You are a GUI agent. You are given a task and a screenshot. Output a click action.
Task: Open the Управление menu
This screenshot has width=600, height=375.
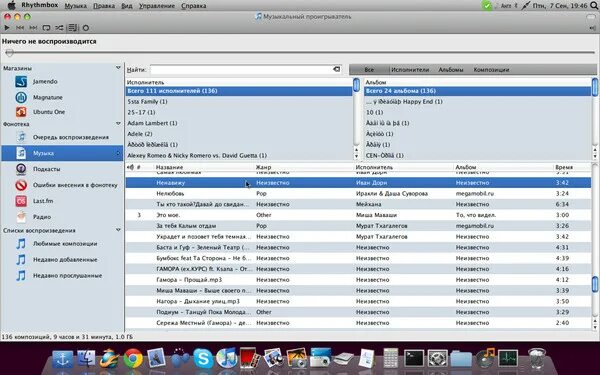pos(157,6)
